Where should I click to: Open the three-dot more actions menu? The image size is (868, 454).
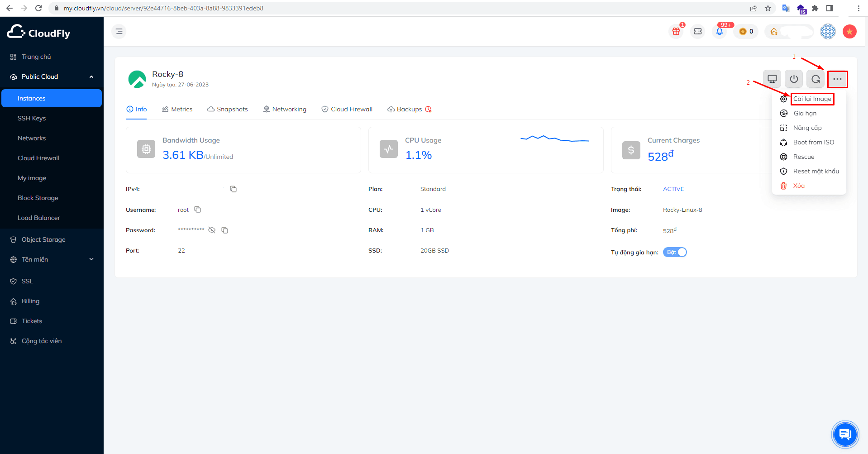click(837, 79)
